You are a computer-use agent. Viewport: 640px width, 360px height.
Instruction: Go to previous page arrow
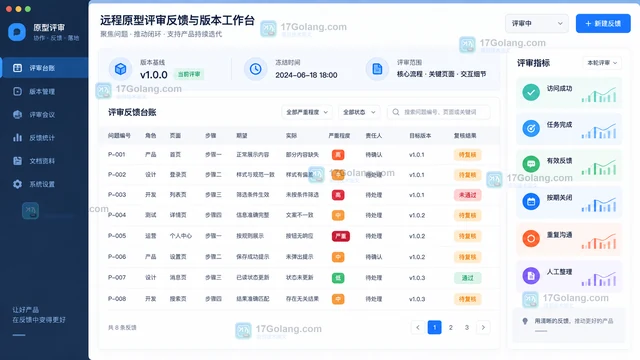click(418, 327)
